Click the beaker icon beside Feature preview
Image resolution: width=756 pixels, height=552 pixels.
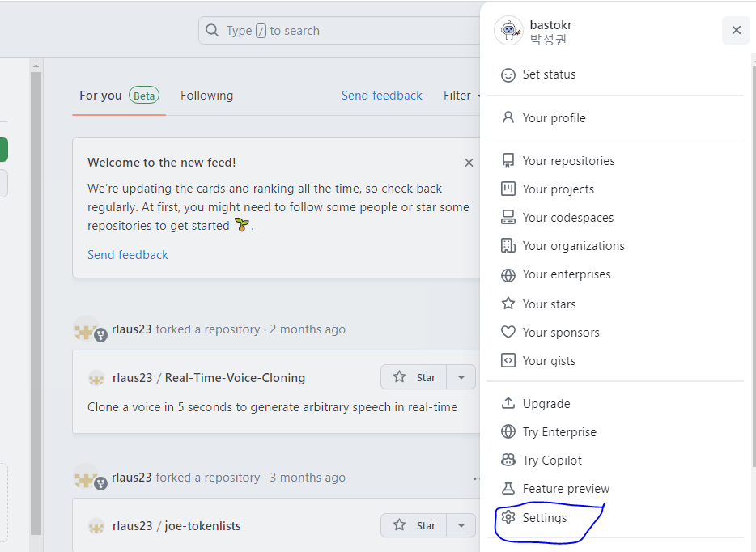508,488
